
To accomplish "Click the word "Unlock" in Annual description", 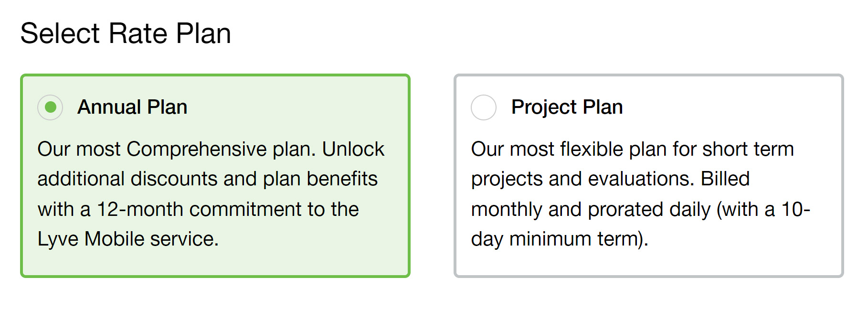I will pos(353,149).
